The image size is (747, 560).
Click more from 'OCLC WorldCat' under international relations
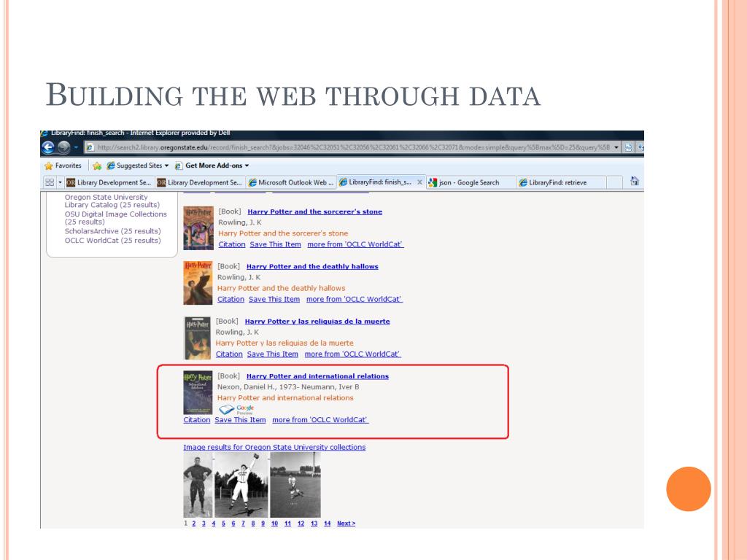[321, 419]
